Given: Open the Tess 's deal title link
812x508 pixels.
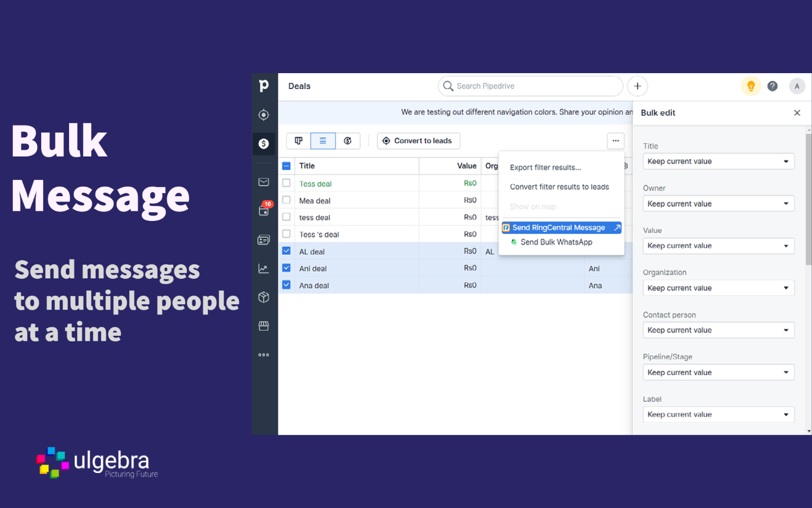Looking at the screenshot, I should tap(319, 235).
